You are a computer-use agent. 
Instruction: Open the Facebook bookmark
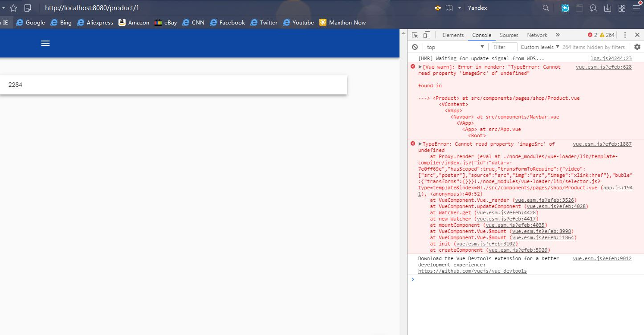pos(227,22)
